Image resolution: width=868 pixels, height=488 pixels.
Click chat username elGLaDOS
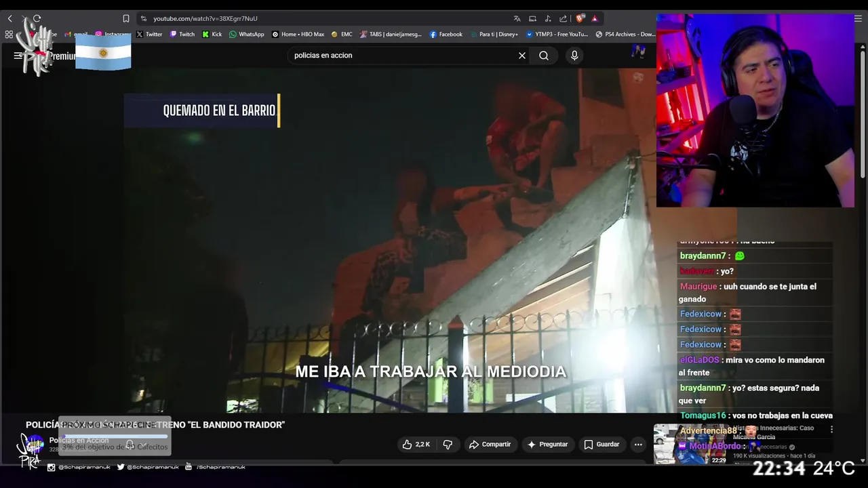[x=699, y=360]
